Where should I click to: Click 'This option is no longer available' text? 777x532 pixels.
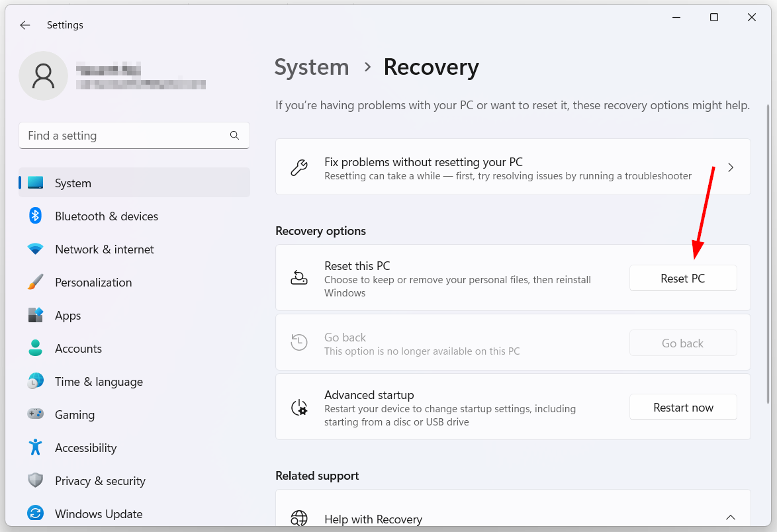coord(422,351)
